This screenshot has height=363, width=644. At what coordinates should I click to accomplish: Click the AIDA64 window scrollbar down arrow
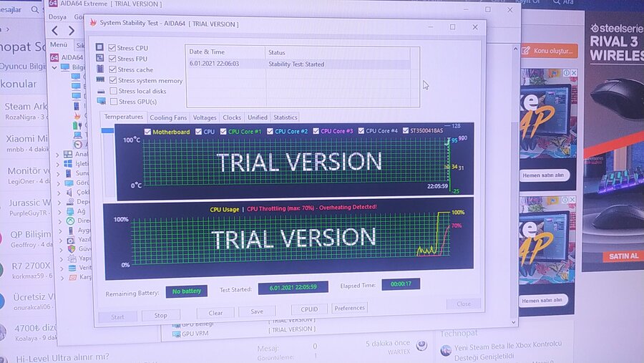coord(513,322)
